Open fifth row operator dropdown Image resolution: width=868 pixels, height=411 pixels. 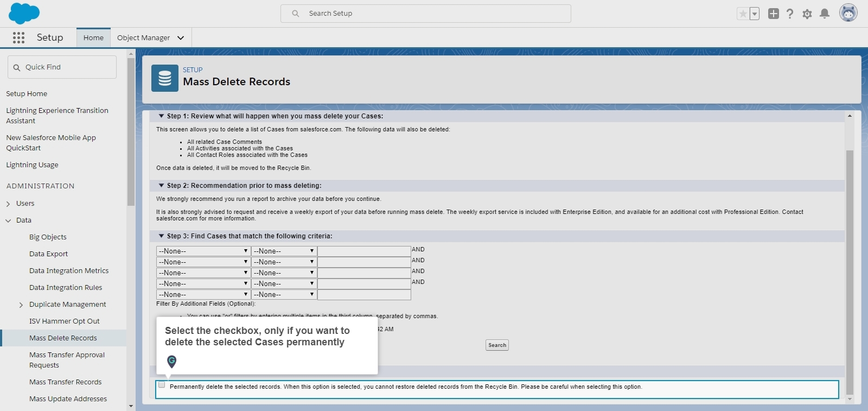click(284, 294)
